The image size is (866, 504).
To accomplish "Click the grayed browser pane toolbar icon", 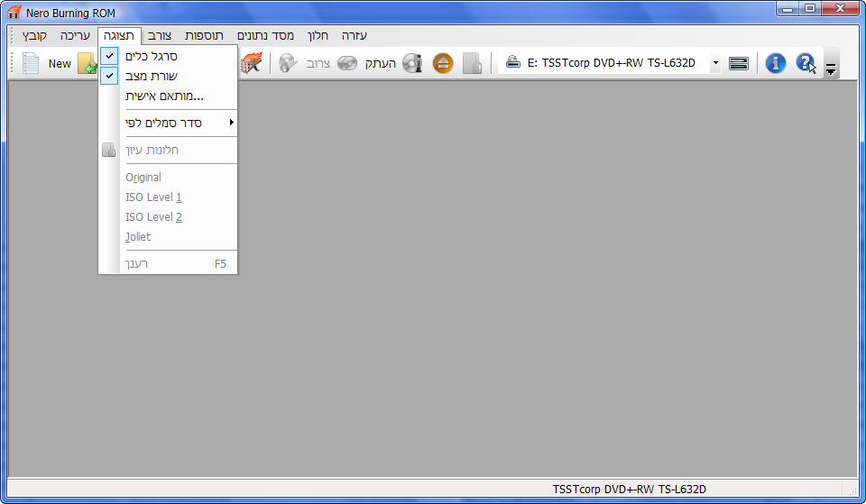I will coord(472,63).
